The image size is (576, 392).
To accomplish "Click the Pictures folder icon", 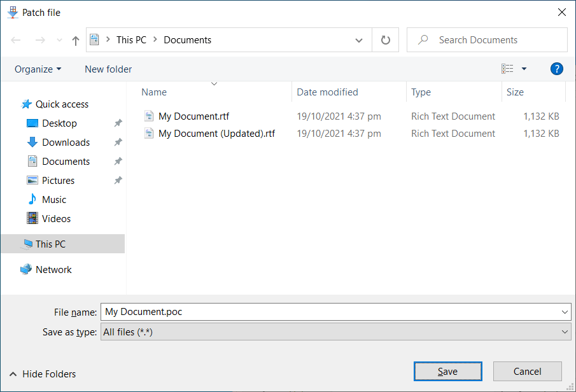I will 32,180.
